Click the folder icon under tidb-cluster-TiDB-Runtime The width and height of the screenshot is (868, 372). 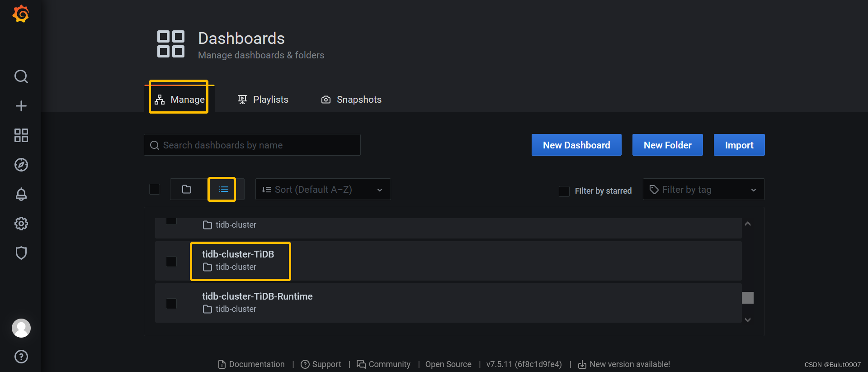(208, 309)
